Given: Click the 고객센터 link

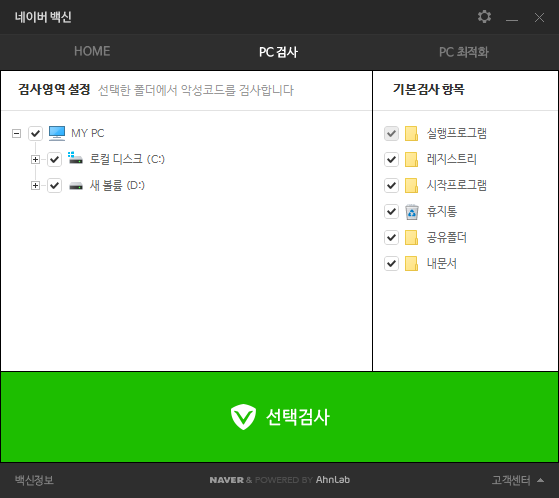Looking at the screenshot, I should [511, 480].
